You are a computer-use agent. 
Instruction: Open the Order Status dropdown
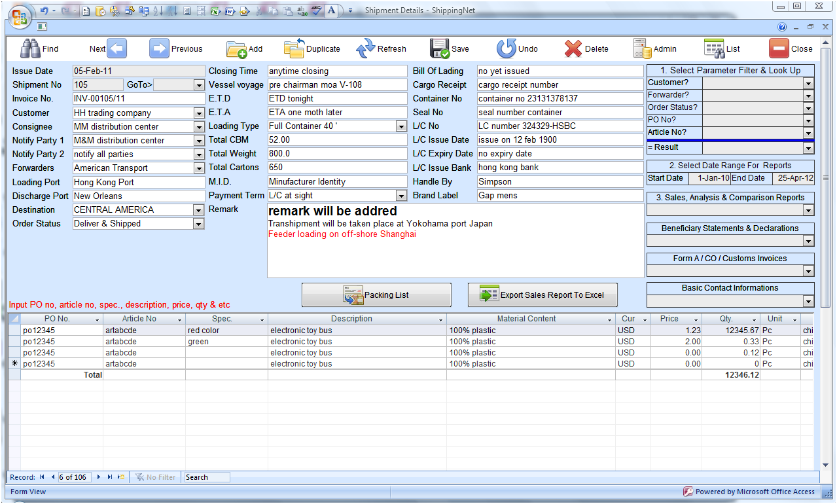(x=199, y=224)
